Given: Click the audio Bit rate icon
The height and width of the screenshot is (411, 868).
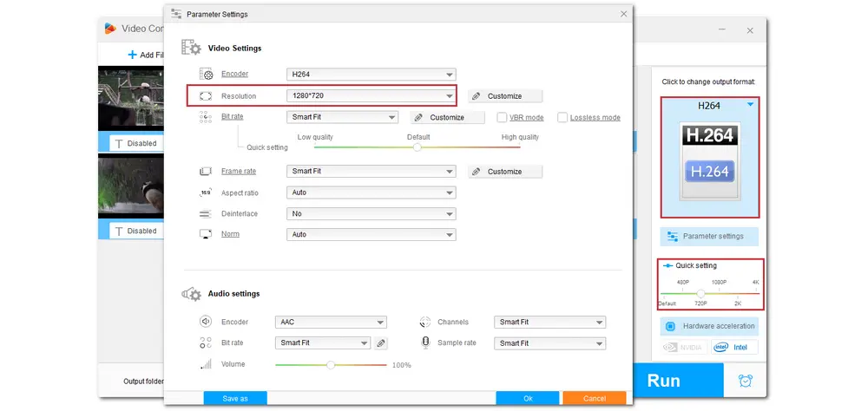Looking at the screenshot, I should click(206, 342).
